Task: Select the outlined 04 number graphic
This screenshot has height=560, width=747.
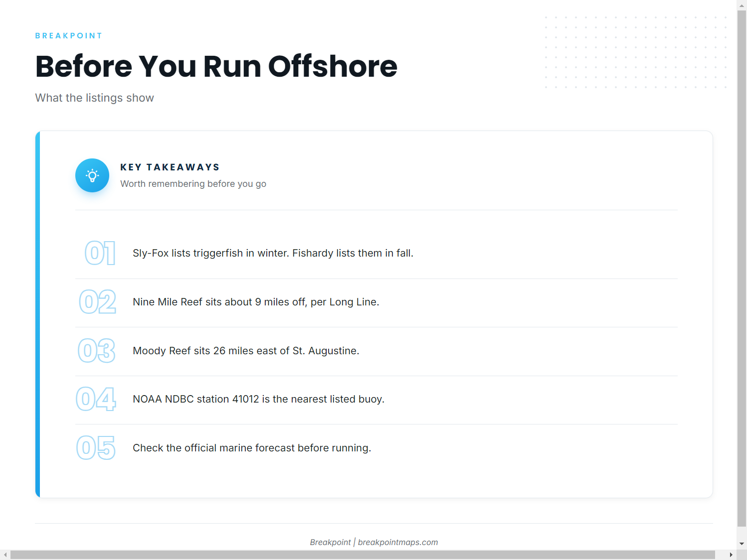Action: click(96, 399)
